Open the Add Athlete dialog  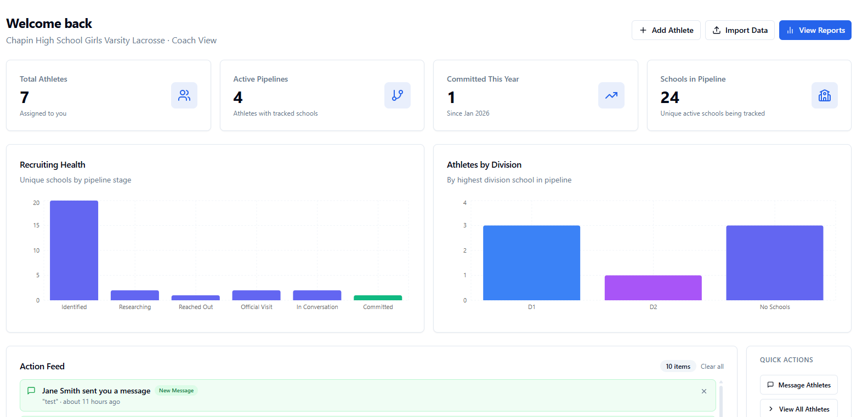(666, 30)
